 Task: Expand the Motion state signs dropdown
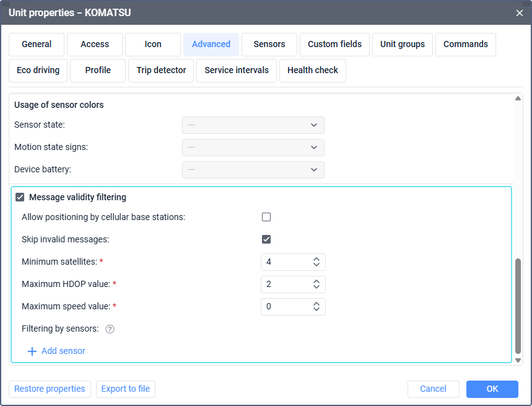[253, 148]
